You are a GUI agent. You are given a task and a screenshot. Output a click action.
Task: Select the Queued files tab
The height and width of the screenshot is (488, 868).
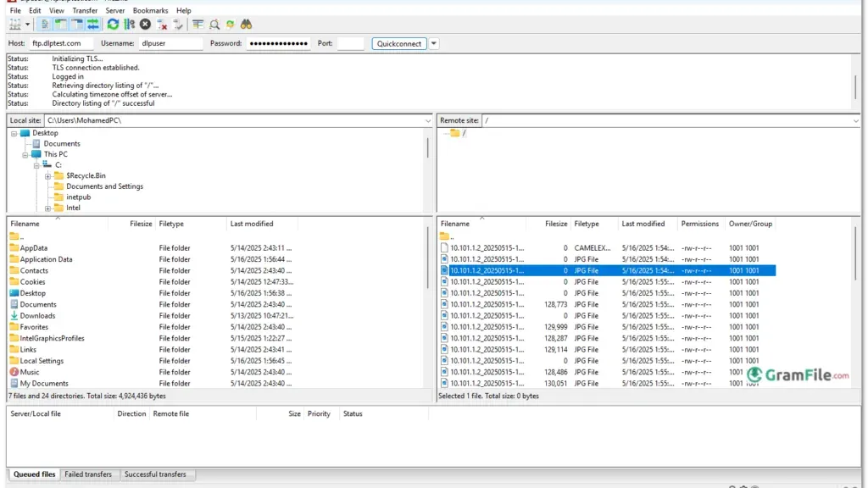tap(34, 474)
